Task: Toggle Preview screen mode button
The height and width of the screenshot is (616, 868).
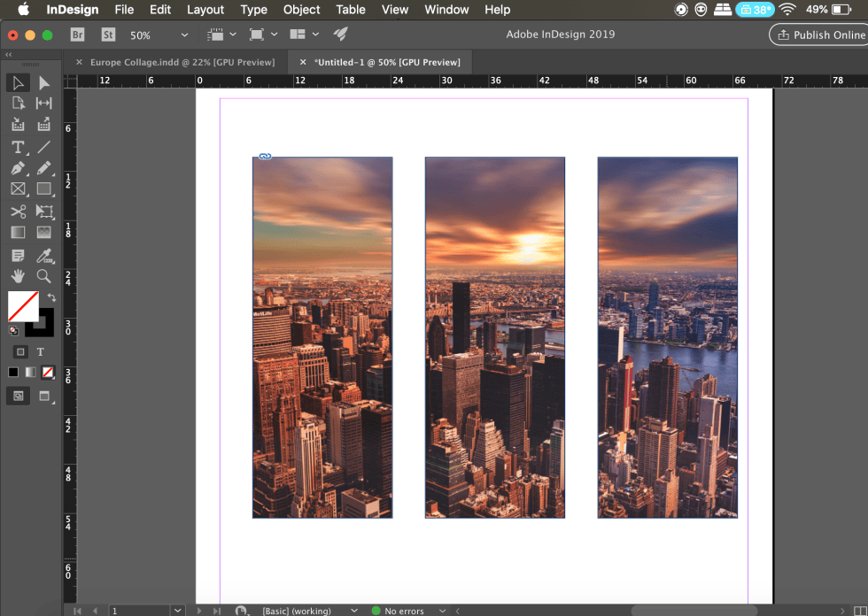Action: (44, 396)
